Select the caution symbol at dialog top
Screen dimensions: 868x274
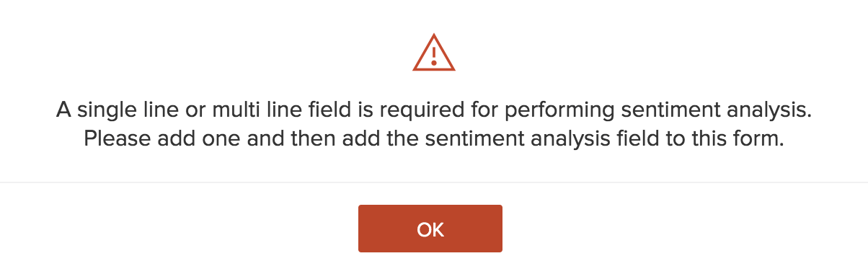pyautogui.click(x=434, y=53)
